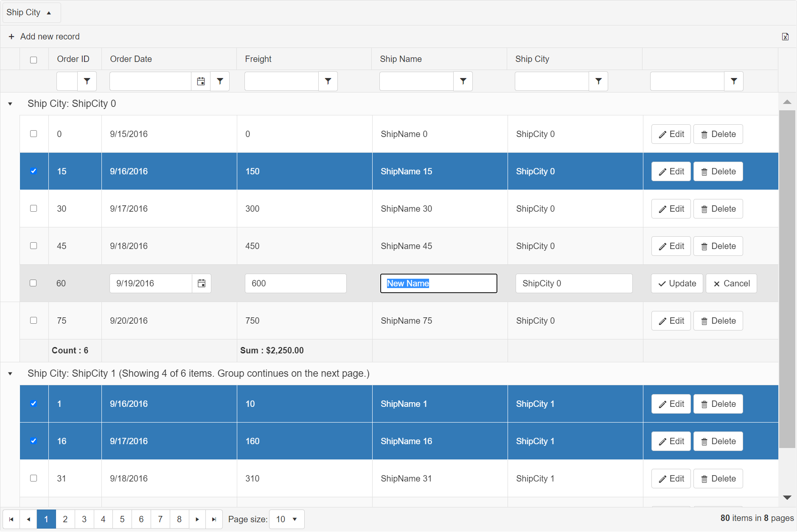The image size is (797, 532).
Task: Go to page 3
Action: coord(84,519)
